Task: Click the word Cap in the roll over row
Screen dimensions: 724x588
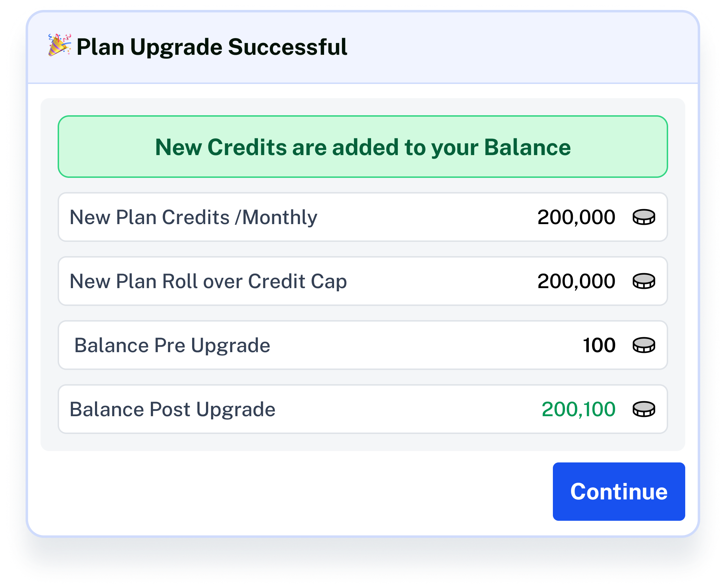Action: pyautogui.click(x=329, y=281)
